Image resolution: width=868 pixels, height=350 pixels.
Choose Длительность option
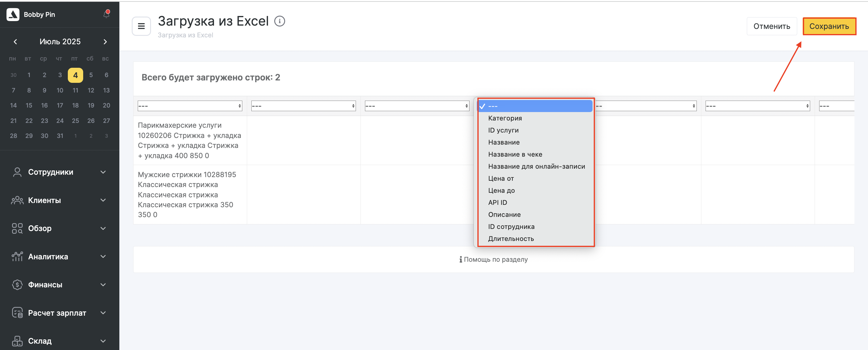pyautogui.click(x=535, y=239)
